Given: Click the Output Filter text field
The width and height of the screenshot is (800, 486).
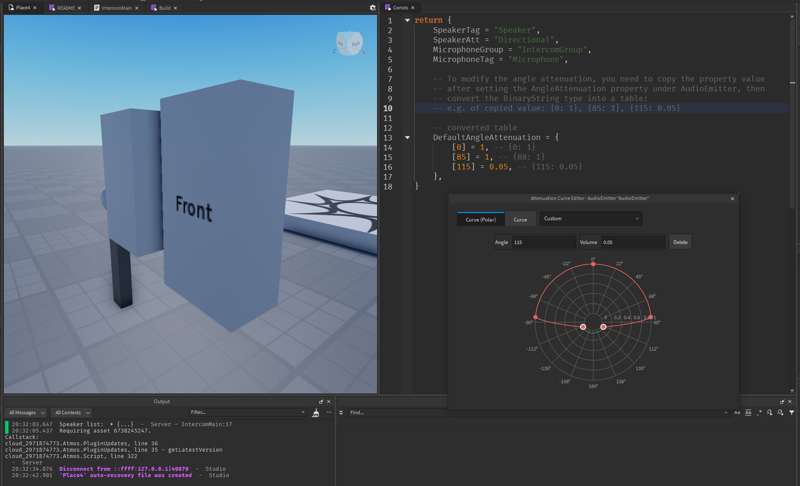Looking at the screenshot, I should click(245, 412).
